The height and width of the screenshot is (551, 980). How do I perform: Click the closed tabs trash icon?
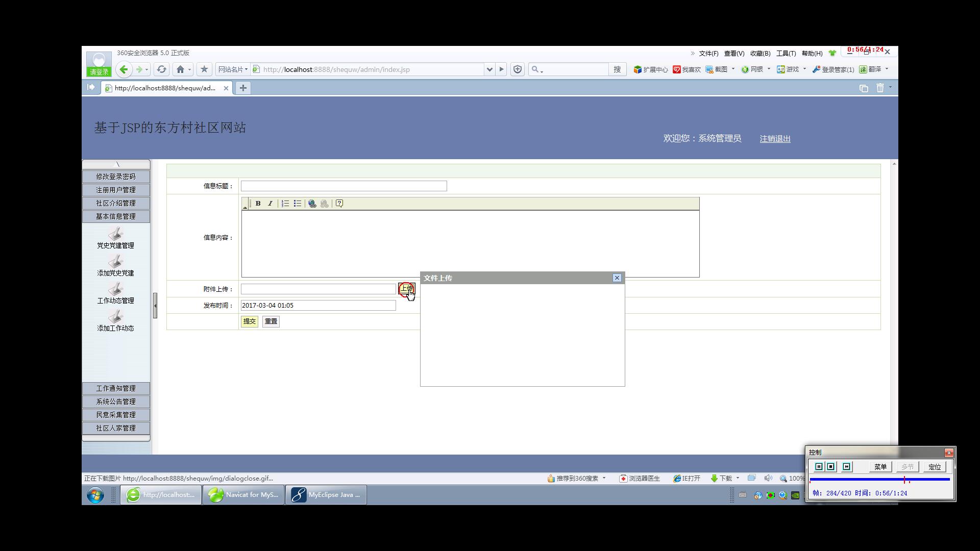click(880, 88)
